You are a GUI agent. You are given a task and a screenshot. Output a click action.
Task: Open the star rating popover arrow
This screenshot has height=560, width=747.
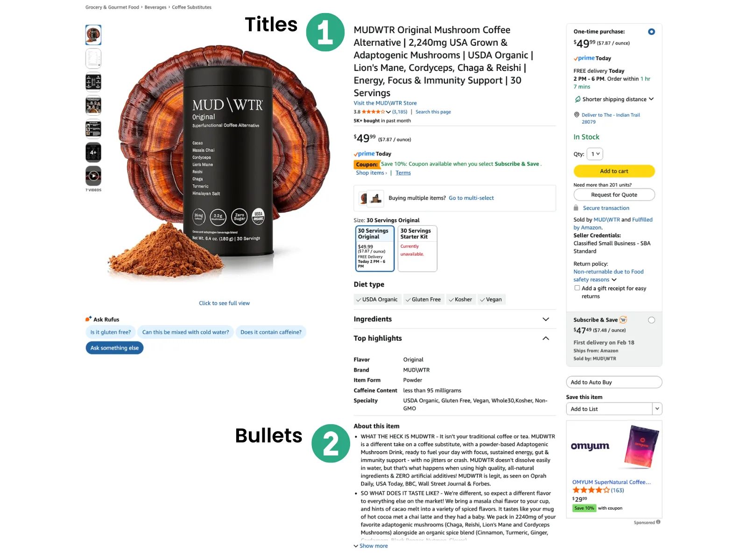[x=388, y=112]
